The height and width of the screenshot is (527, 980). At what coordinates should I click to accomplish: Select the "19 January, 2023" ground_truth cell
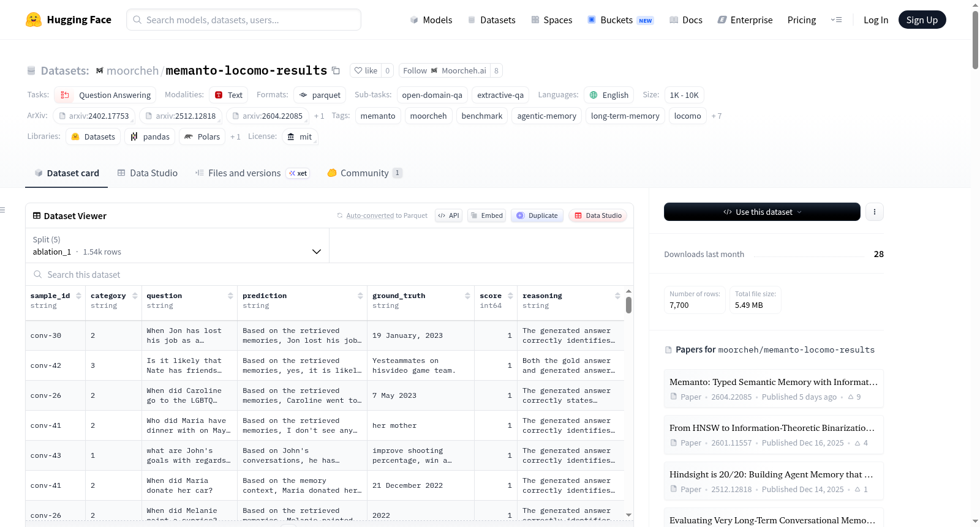tap(421, 335)
